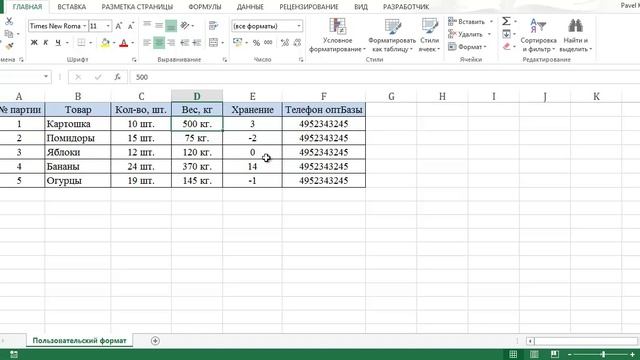This screenshot has width=640, height=360.
Task: Toggle wrap text
Action: [x=213, y=26]
